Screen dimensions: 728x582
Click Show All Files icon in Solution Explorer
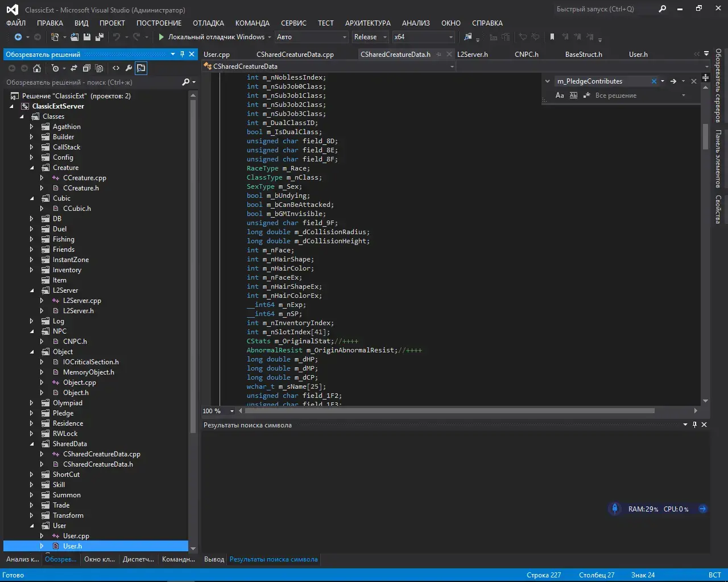(x=99, y=68)
